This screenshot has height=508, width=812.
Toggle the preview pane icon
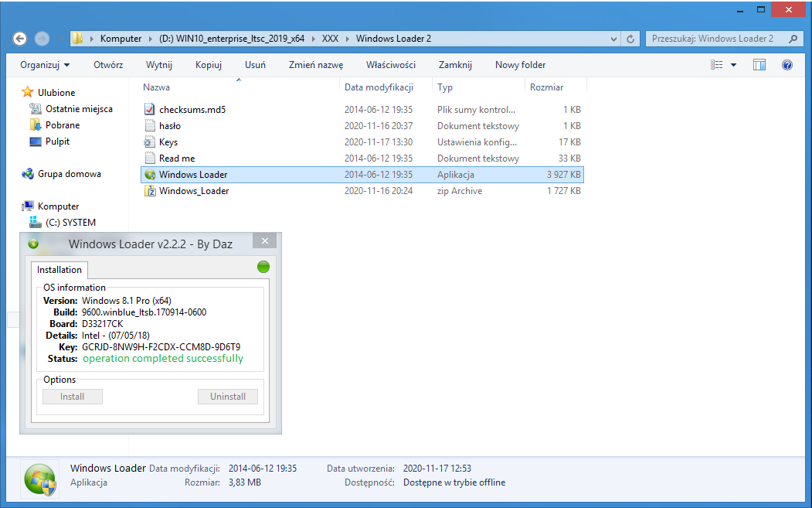point(759,65)
